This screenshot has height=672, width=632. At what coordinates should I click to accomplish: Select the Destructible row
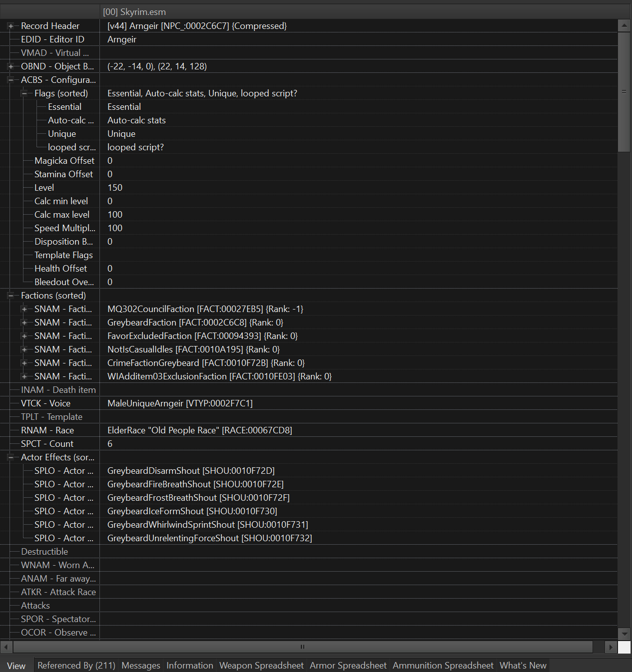tap(309, 552)
